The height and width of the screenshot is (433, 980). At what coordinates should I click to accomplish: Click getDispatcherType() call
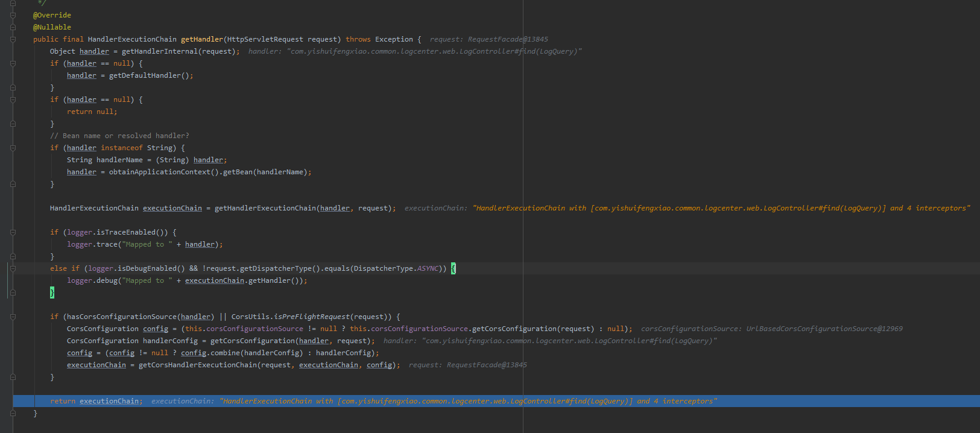point(278,268)
